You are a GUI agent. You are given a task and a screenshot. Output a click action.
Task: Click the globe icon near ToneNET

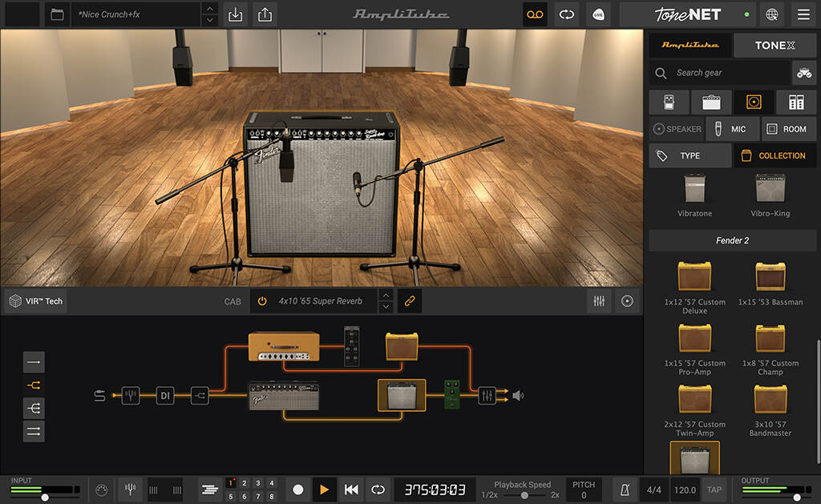click(x=770, y=14)
